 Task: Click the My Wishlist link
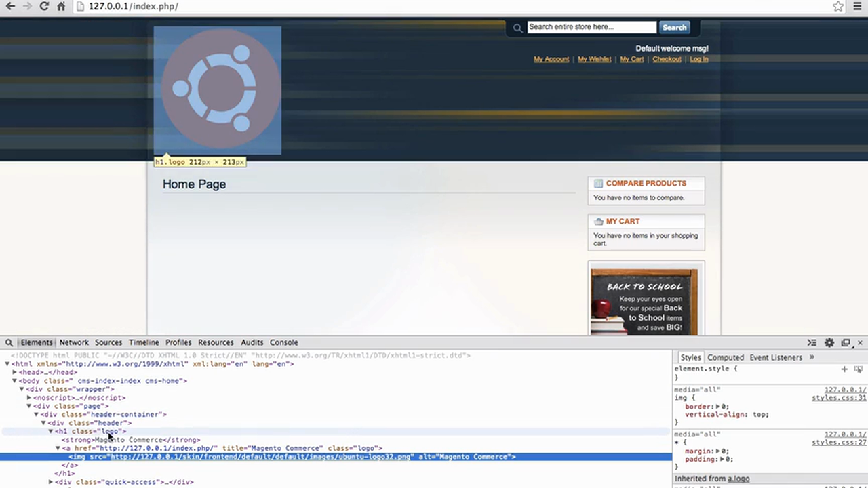[594, 59]
